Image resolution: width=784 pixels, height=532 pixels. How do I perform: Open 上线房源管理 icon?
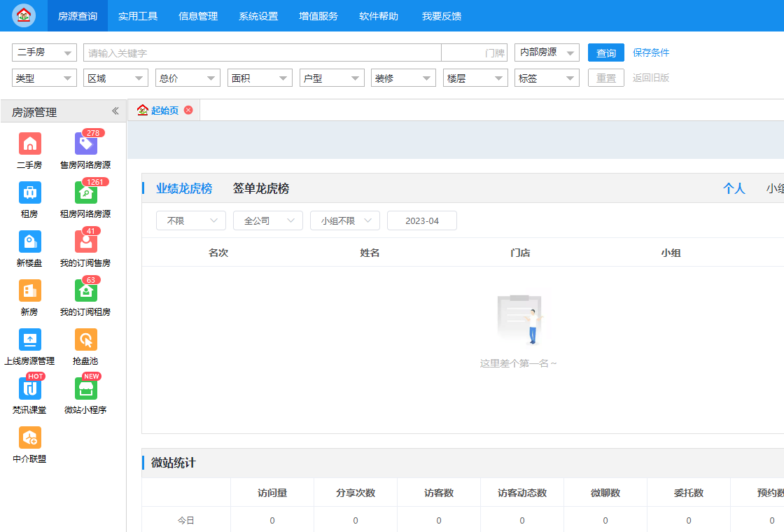(30, 340)
